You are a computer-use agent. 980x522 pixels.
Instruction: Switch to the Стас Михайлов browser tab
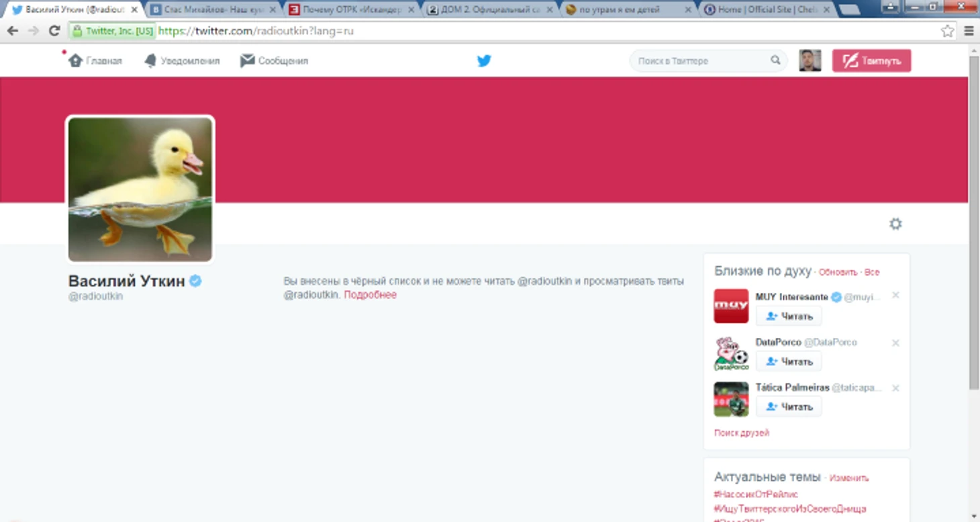[209, 9]
